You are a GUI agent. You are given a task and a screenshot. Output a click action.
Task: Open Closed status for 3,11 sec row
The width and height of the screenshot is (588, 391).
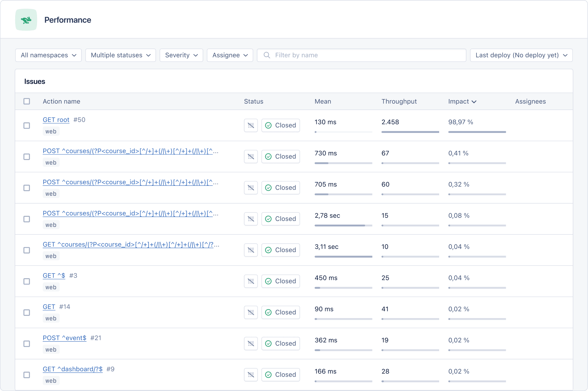tap(281, 250)
